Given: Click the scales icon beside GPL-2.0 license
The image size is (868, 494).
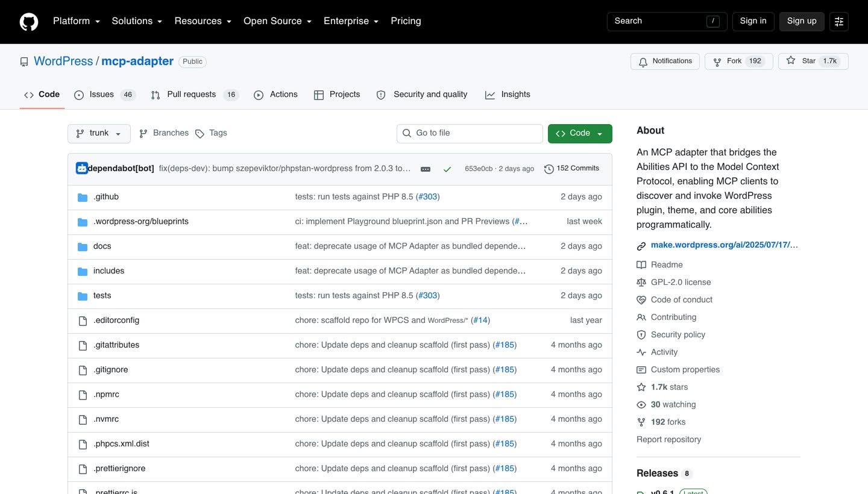Looking at the screenshot, I should (641, 283).
